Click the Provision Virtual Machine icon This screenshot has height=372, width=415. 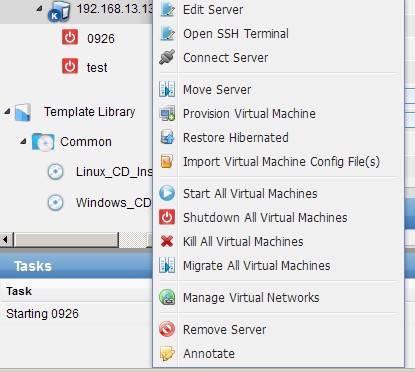(167, 113)
